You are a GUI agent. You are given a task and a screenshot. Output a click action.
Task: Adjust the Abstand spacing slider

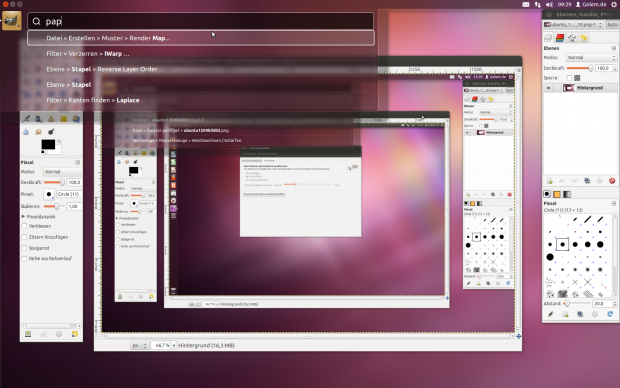pyautogui.click(x=577, y=303)
